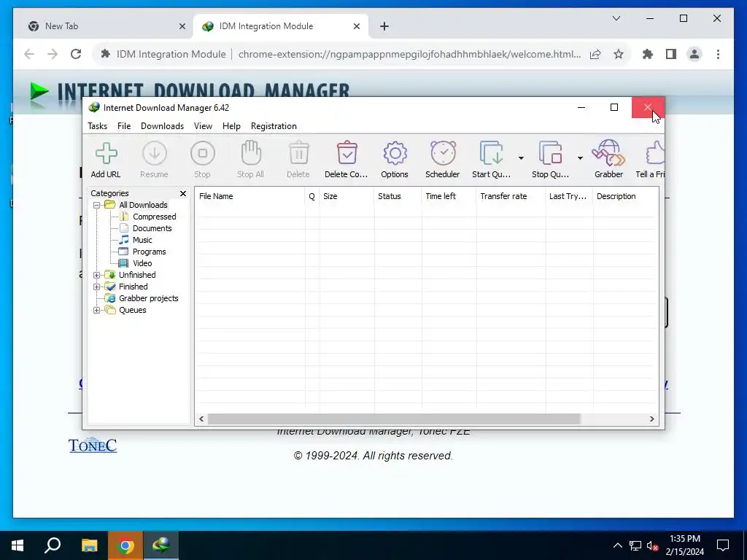
Task: Open the Windows Start menu
Action: click(x=18, y=545)
